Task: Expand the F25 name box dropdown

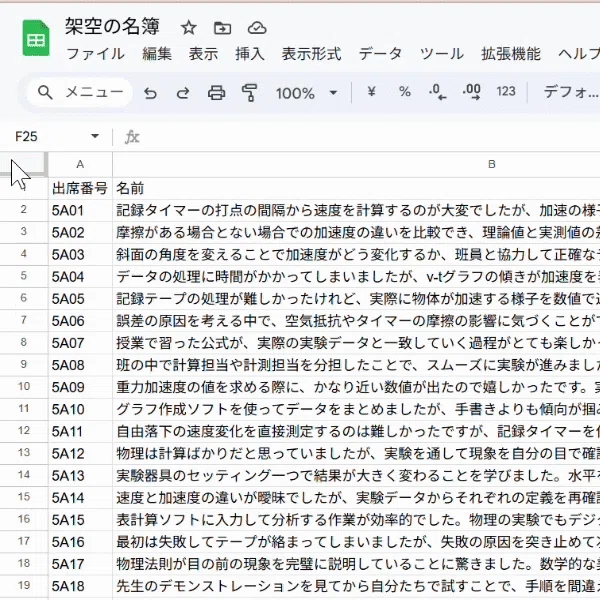Action: [x=95, y=136]
